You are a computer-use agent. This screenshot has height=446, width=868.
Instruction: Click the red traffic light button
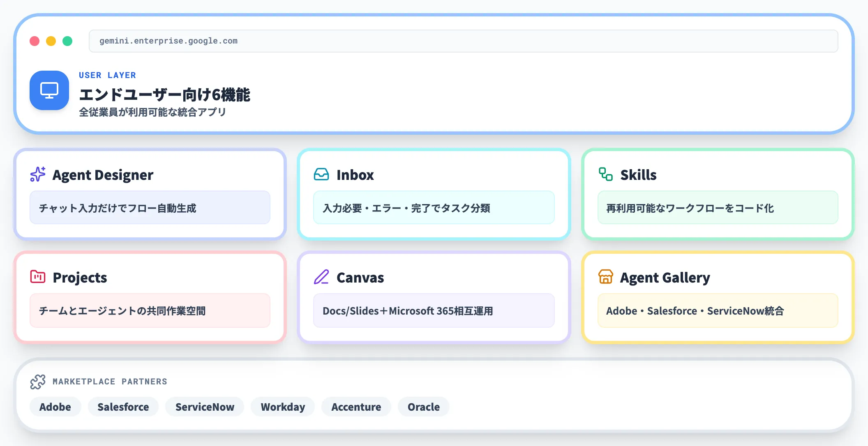click(x=35, y=41)
